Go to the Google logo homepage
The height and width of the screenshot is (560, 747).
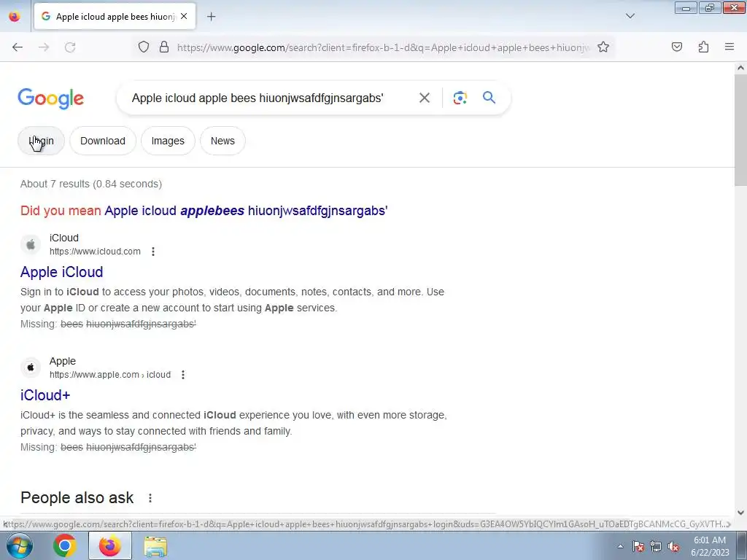[50, 98]
